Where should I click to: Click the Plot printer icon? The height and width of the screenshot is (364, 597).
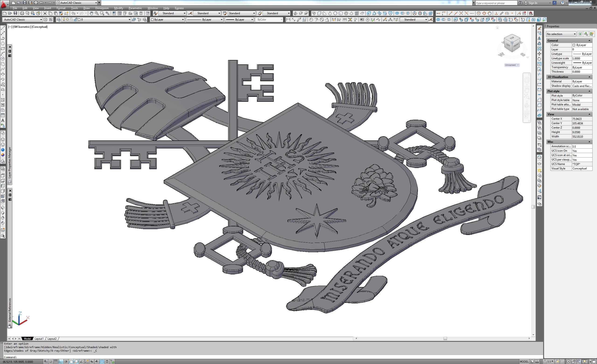tap(22, 13)
